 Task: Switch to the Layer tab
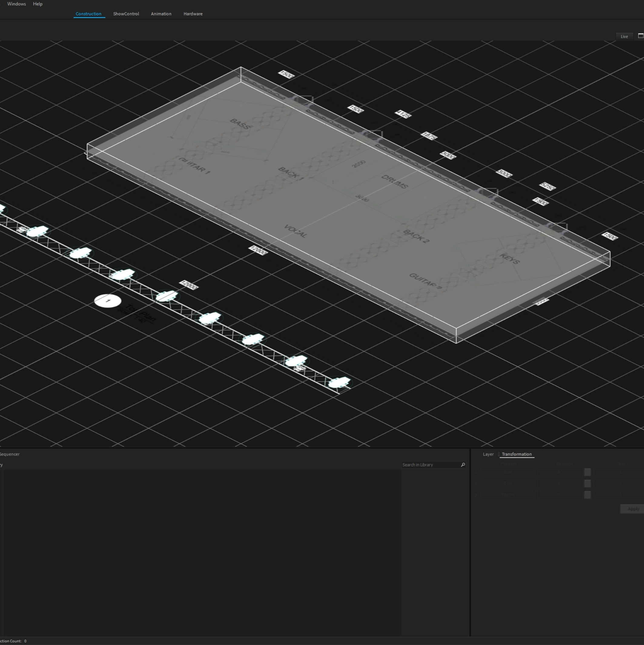488,454
